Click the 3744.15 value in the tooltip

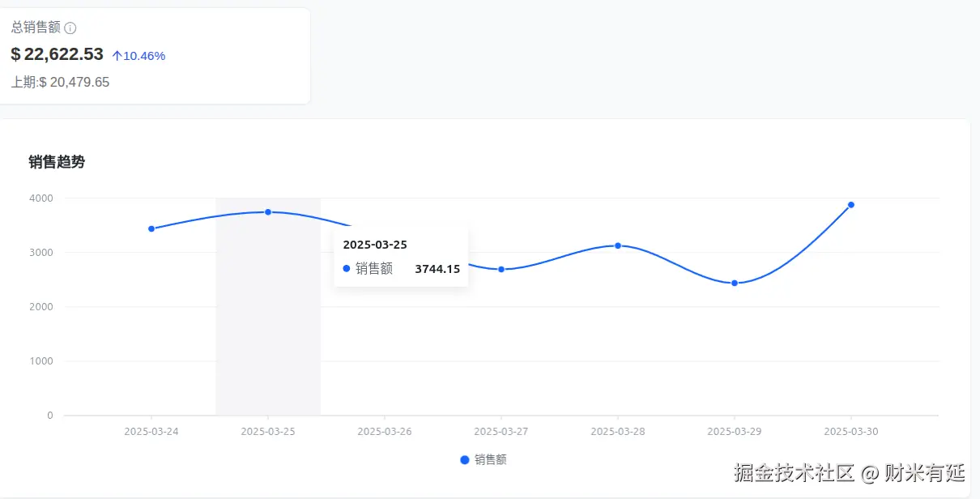click(437, 269)
